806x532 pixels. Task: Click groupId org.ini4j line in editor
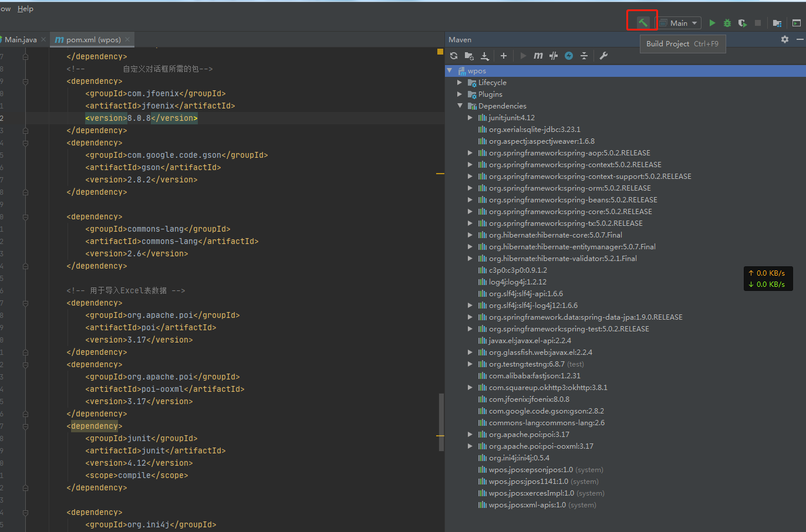point(151,524)
